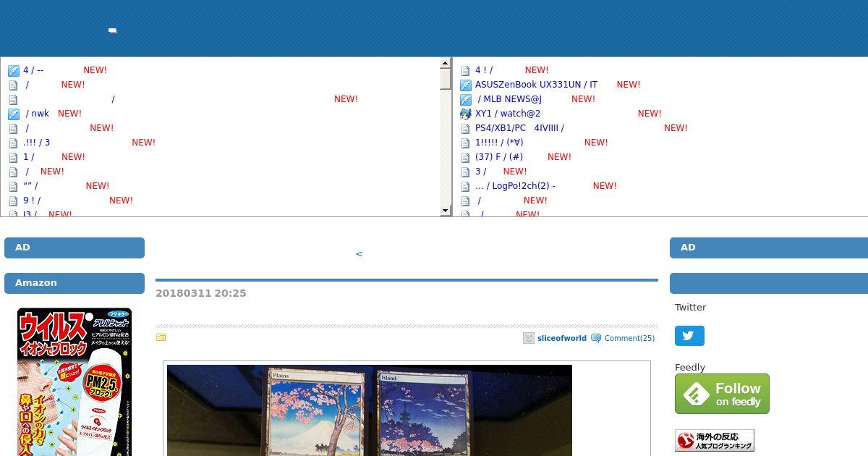Click the document icon beside "1 /" entry
868x456 pixels.
[13, 158]
